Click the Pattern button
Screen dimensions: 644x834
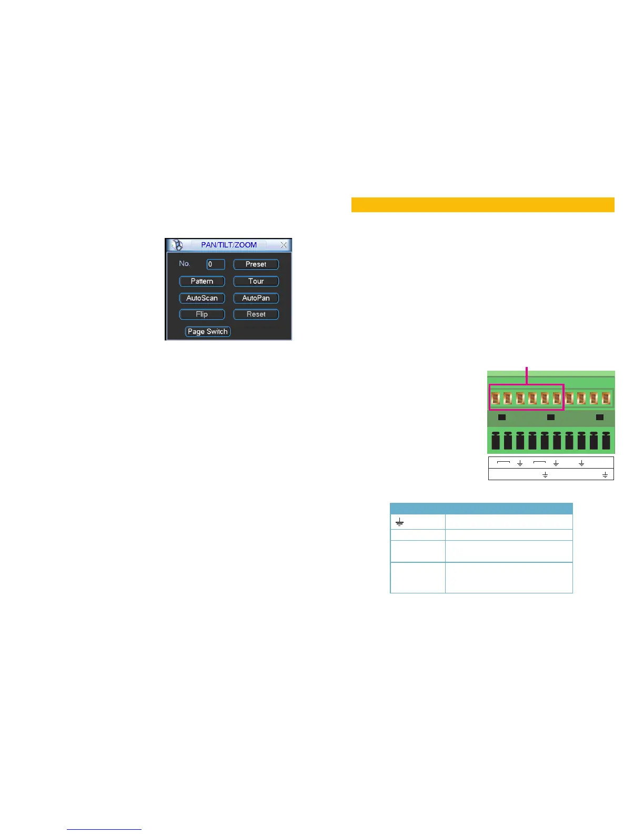coord(202,281)
